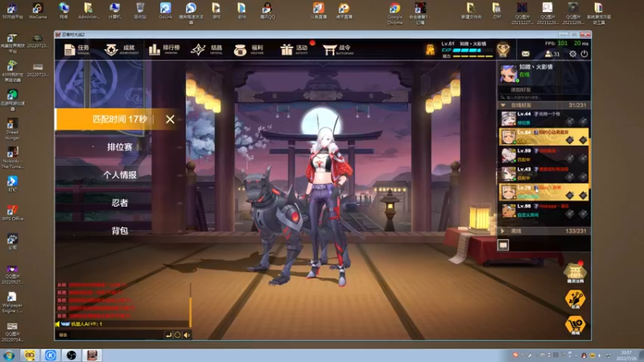Viewport: 644px width, 362px height.
Task: Click the chat send arrow icon
Action: click(x=168, y=335)
